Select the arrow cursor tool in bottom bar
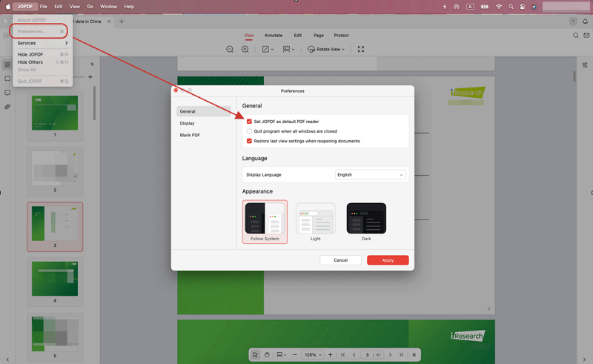Screen dimensions: 593x364 point(255,354)
